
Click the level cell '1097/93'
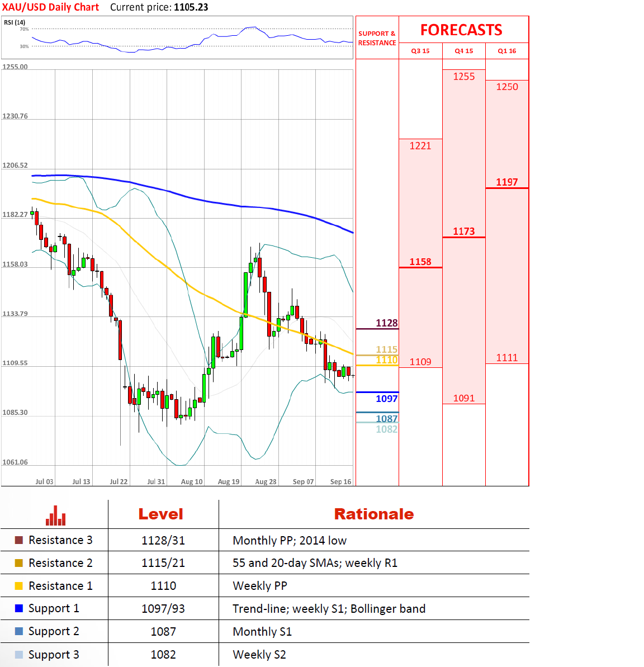[163, 609]
